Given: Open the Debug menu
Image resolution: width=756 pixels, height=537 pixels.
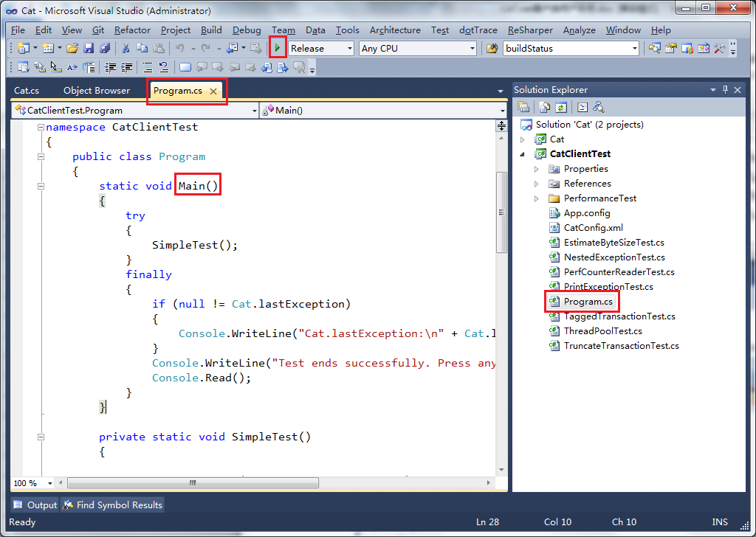Looking at the screenshot, I should tap(247, 30).
